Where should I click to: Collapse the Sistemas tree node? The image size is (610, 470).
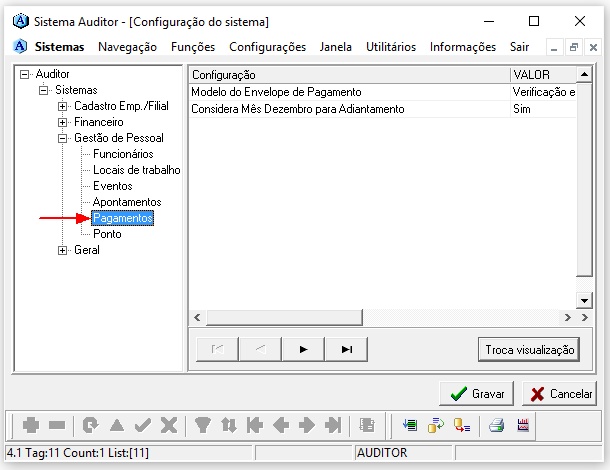[44, 90]
